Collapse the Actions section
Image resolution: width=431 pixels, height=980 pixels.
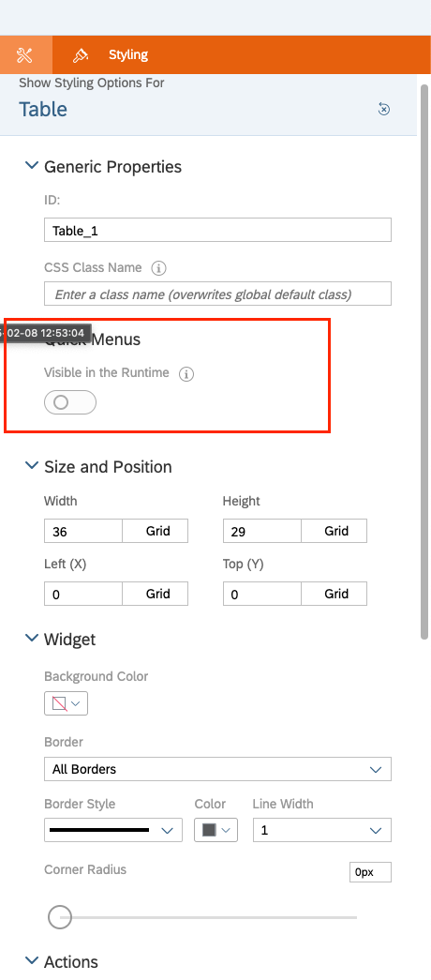coord(31,961)
